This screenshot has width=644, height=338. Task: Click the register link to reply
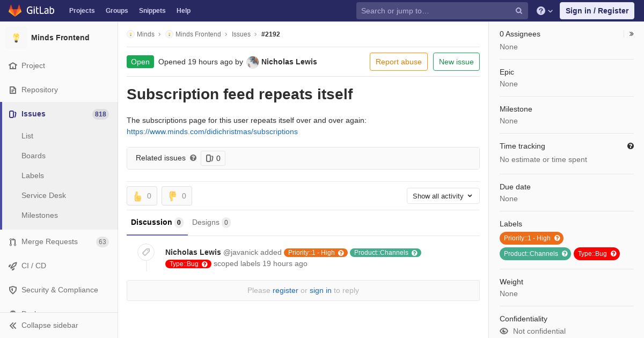(x=285, y=290)
